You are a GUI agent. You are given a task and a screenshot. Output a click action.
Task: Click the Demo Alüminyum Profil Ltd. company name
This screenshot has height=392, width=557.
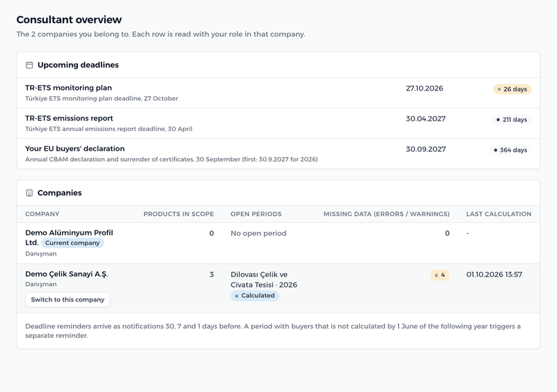pyautogui.click(x=69, y=237)
